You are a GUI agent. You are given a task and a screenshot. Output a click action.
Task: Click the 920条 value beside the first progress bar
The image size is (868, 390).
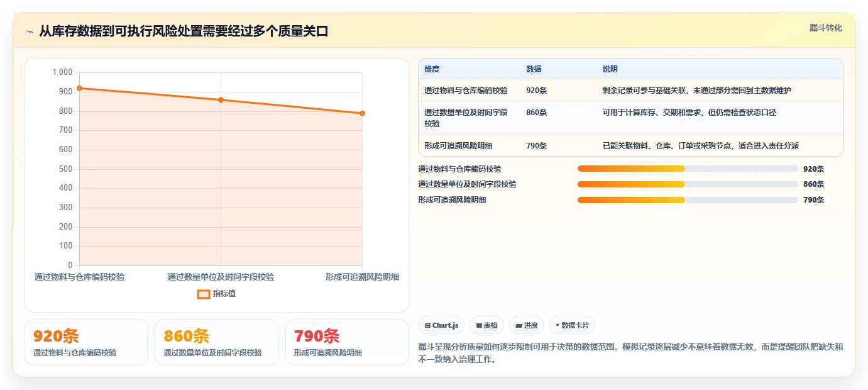tap(813, 169)
